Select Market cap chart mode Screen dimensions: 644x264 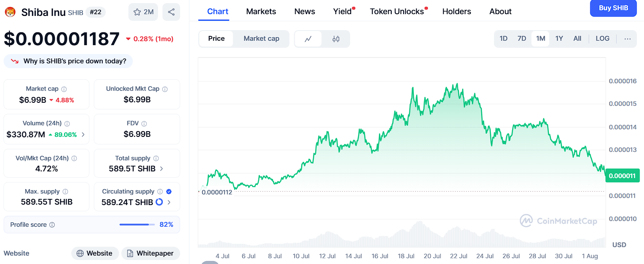point(262,39)
